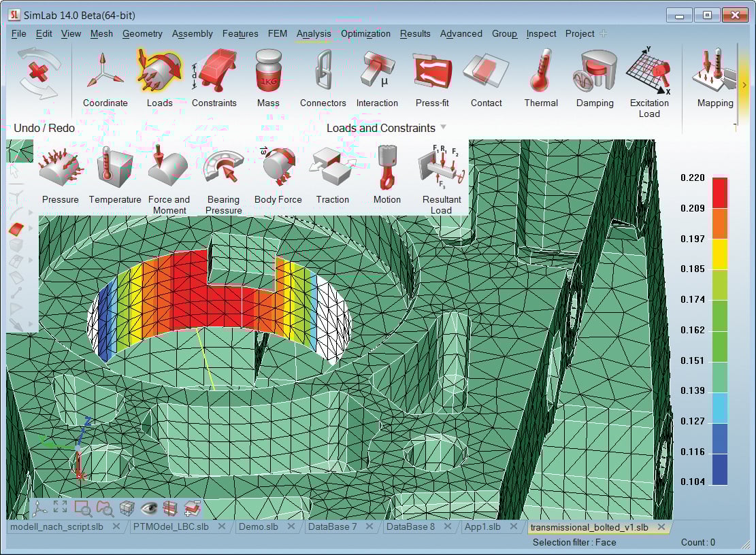Expand the Loads and Constraints dropdown arrow
The image size is (756, 555).
click(x=443, y=127)
